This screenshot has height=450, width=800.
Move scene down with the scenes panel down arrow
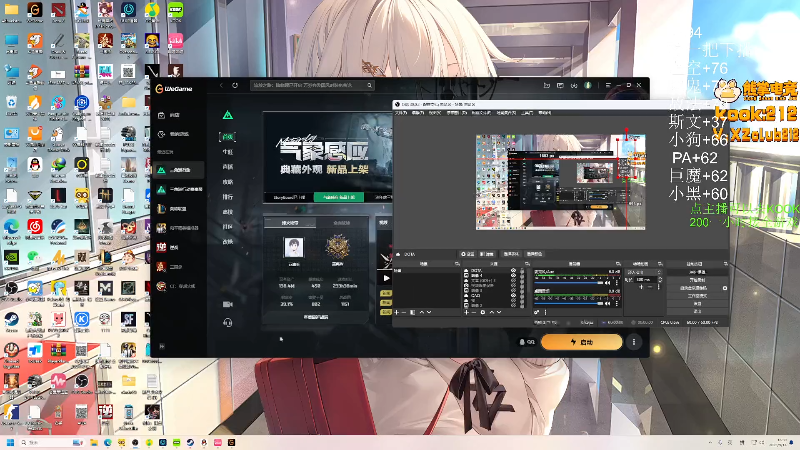point(429,312)
